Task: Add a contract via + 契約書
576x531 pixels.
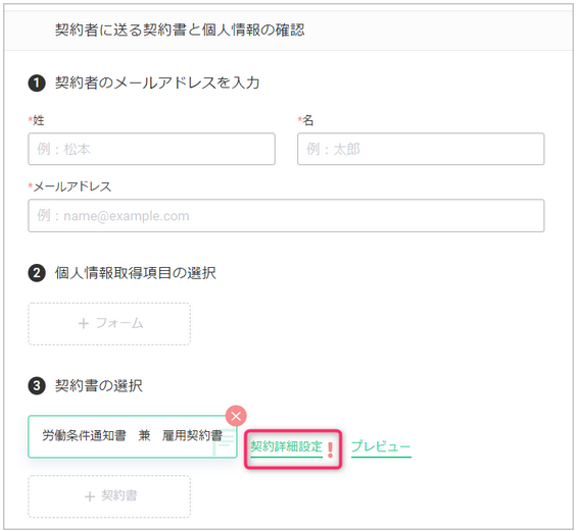Action: tap(109, 496)
